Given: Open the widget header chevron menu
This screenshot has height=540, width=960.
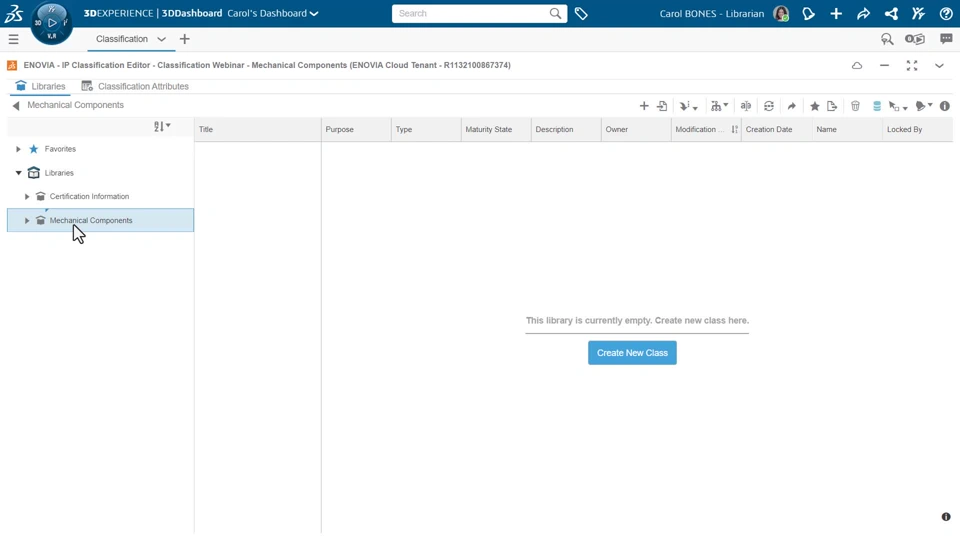Looking at the screenshot, I should pyautogui.click(x=939, y=66).
